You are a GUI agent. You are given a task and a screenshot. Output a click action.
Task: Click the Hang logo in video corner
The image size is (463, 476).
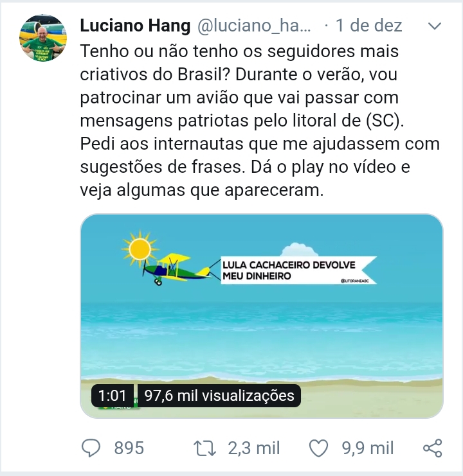(x=118, y=406)
